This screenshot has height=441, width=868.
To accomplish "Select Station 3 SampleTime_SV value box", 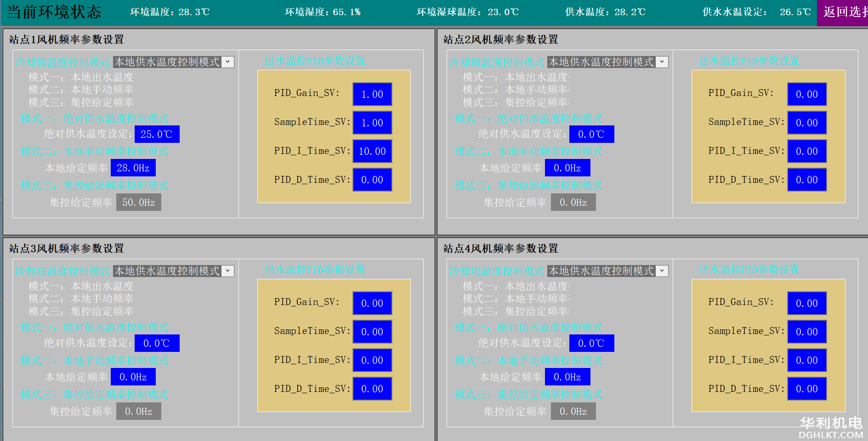I will (372, 332).
